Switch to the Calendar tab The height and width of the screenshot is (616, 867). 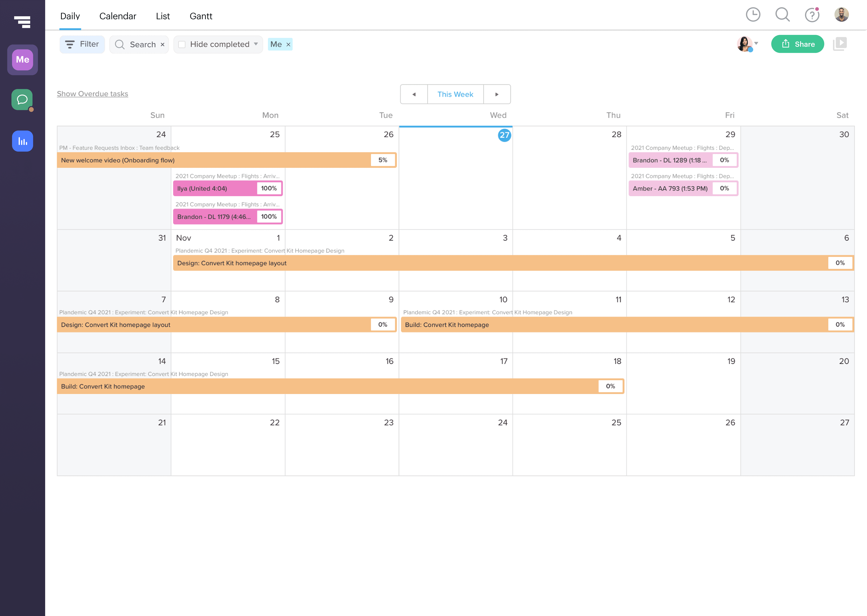pyautogui.click(x=118, y=16)
